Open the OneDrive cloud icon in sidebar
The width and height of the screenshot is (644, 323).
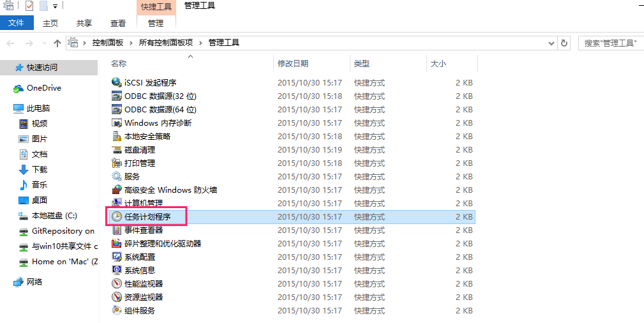click(x=18, y=88)
